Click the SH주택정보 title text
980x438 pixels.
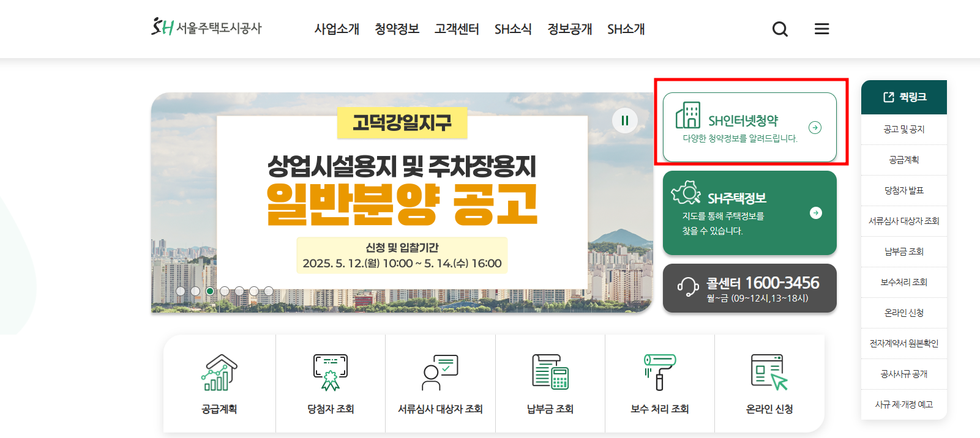(737, 198)
